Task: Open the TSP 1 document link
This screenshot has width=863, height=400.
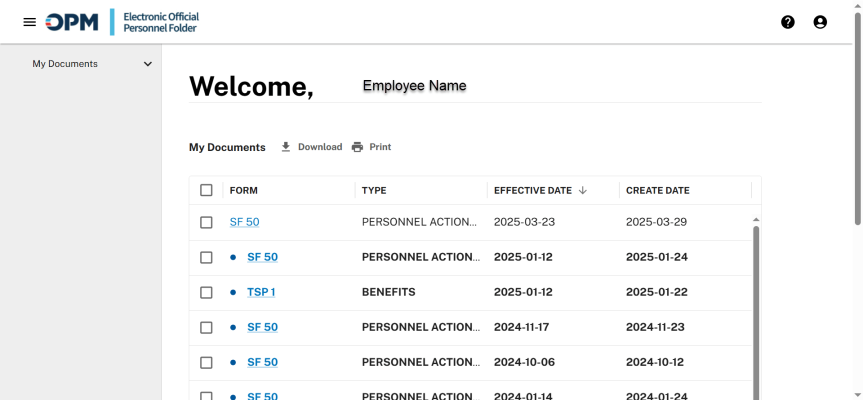Action: [261, 292]
